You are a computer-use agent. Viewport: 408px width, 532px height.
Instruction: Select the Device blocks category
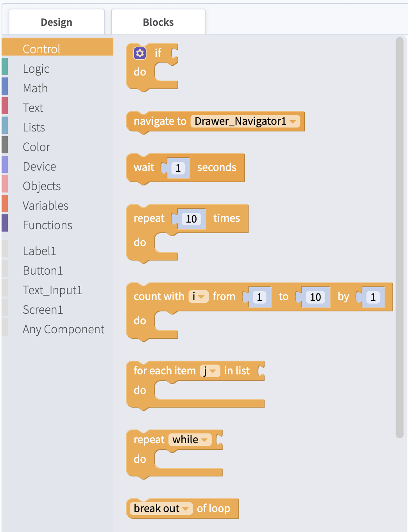coord(39,166)
